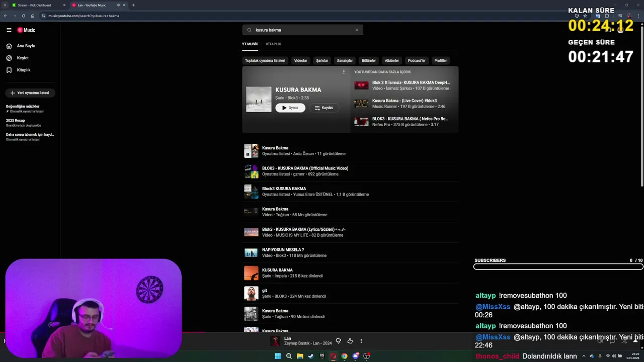Save the song with Kaydet button
Viewport: 644px width, 362px height.
click(x=324, y=108)
